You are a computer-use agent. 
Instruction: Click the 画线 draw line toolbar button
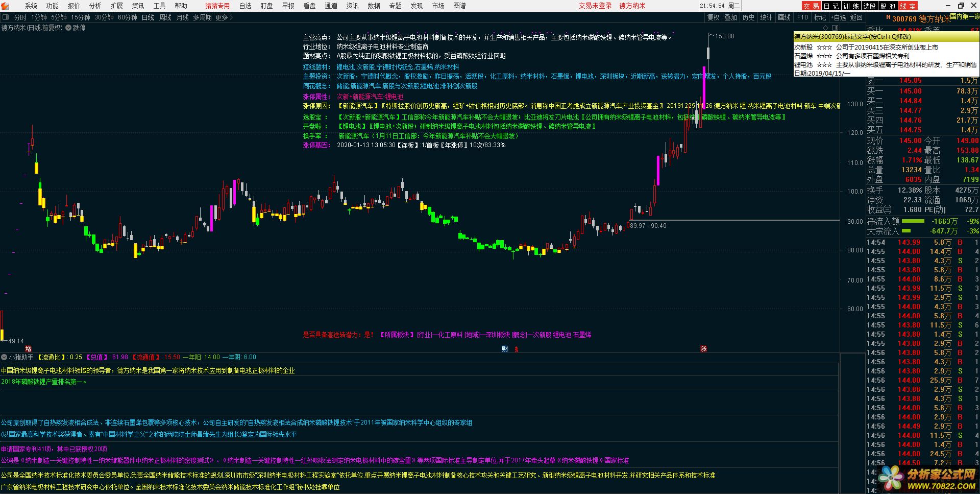[x=785, y=17]
